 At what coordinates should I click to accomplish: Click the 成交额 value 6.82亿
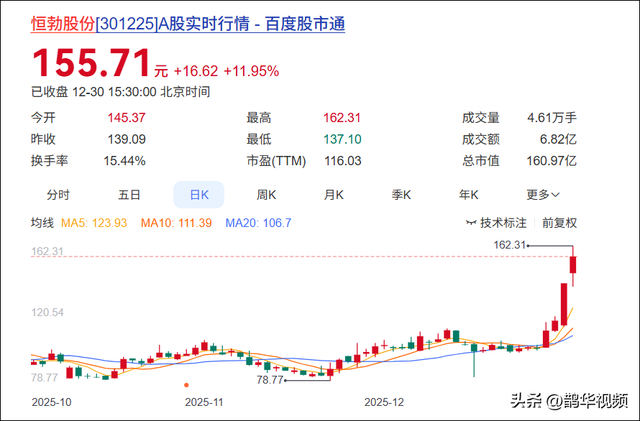[558, 139]
